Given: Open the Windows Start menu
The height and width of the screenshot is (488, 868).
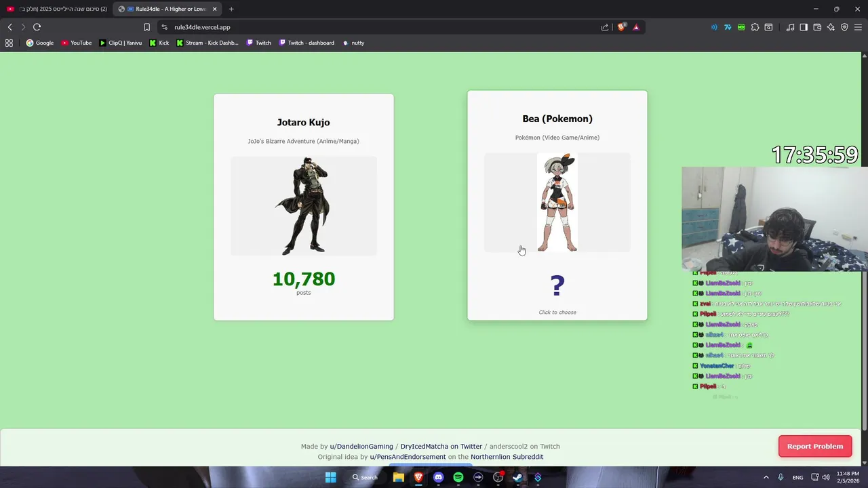Looking at the screenshot, I should pos(330,477).
